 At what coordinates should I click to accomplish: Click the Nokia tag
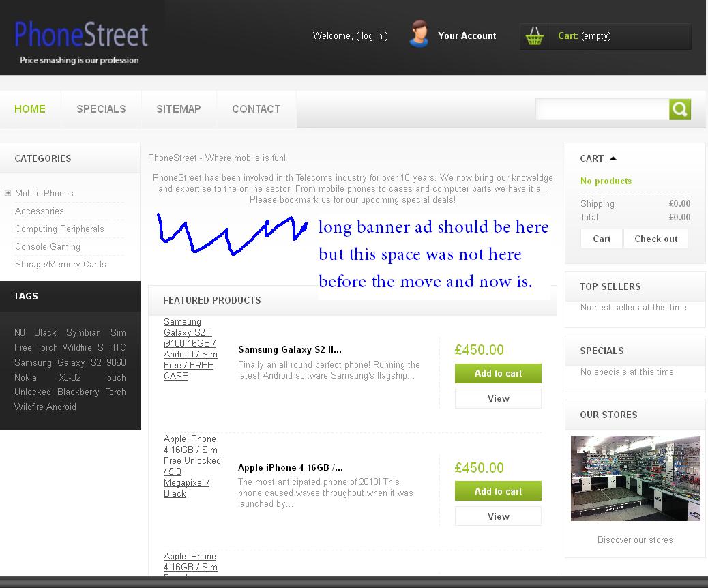tap(25, 377)
